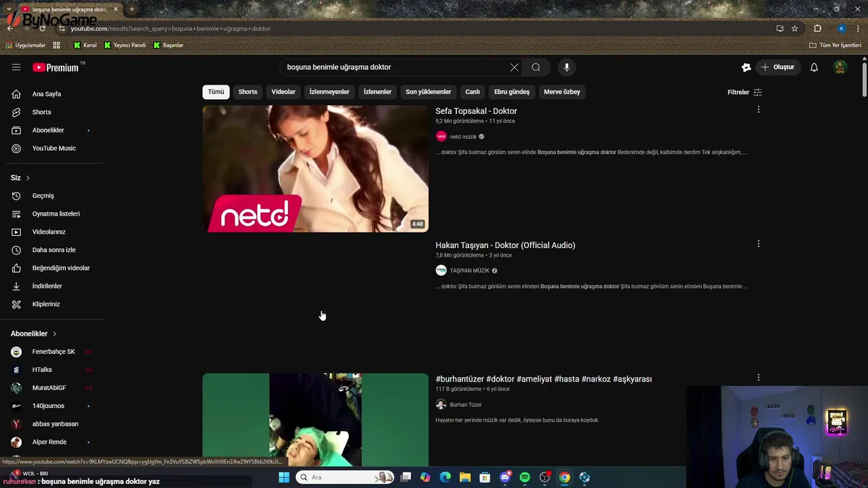The height and width of the screenshot is (488, 868).
Task: Expand the Abonelikler subscriptions header
Action: pyautogui.click(x=34, y=333)
